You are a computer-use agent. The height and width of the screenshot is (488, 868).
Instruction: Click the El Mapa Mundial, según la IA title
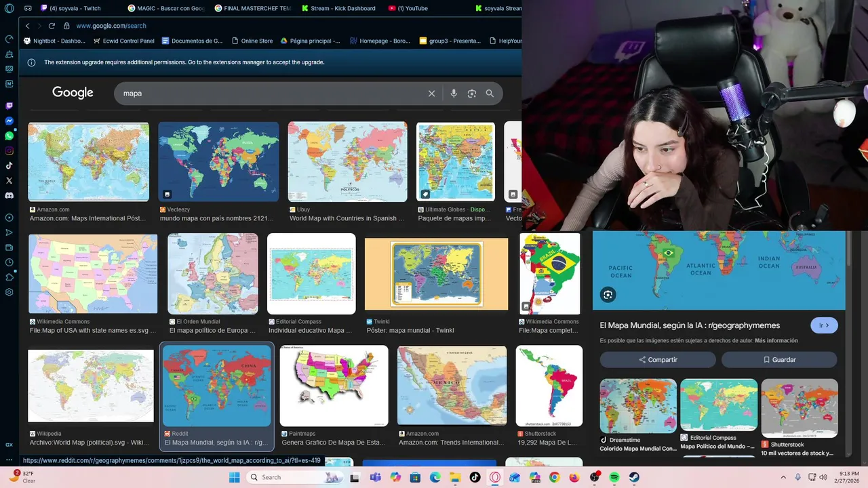tap(690, 325)
